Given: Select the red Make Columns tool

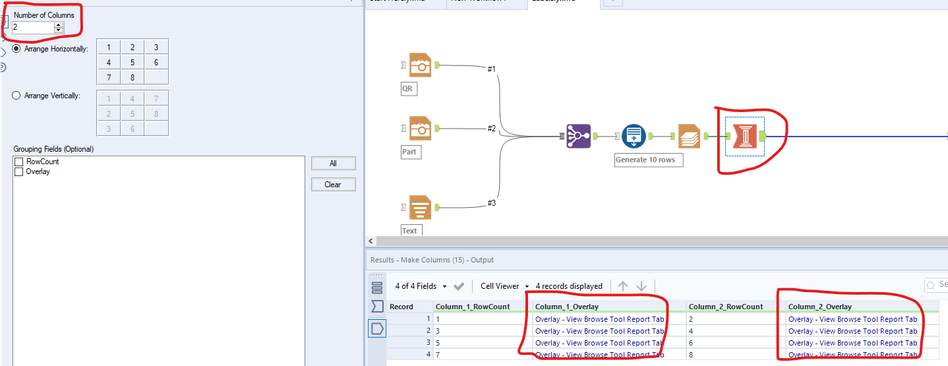Looking at the screenshot, I should click(744, 136).
